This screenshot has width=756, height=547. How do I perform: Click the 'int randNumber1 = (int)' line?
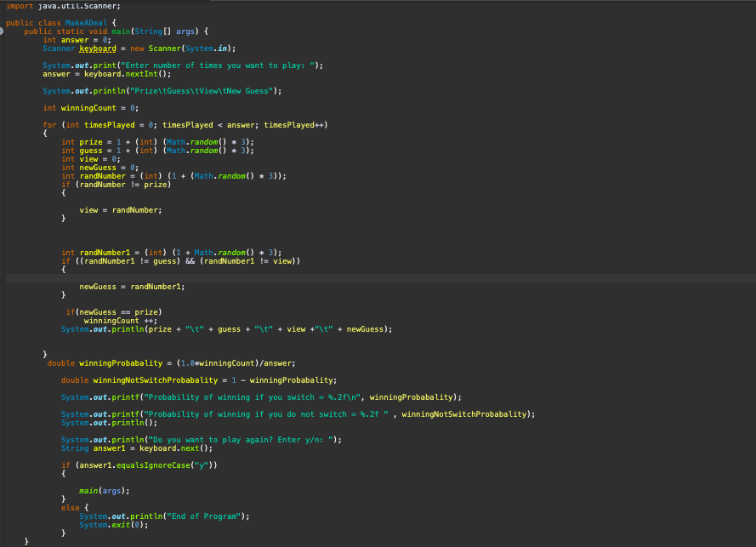tap(171, 253)
